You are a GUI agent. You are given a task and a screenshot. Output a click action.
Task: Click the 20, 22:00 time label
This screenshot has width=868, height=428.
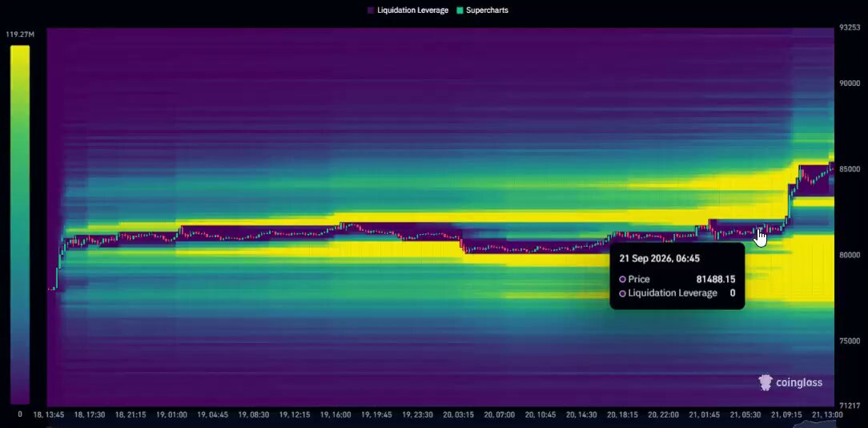click(663, 414)
